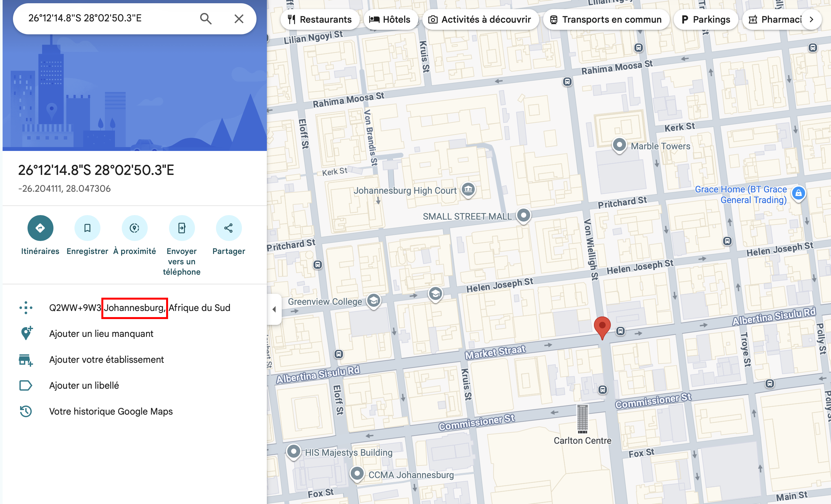Click Ajouter un lieu manquant
Image resolution: width=831 pixels, height=504 pixels.
click(101, 334)
